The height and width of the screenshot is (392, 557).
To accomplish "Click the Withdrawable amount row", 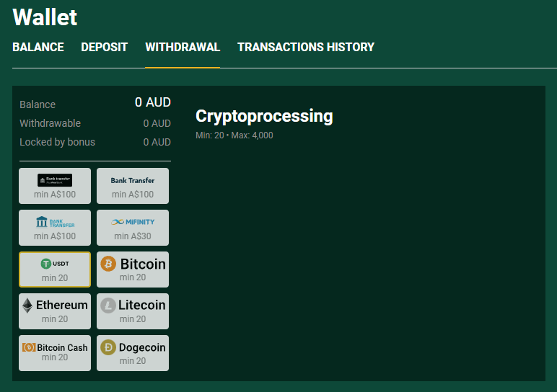I will [x=95, y=123].
